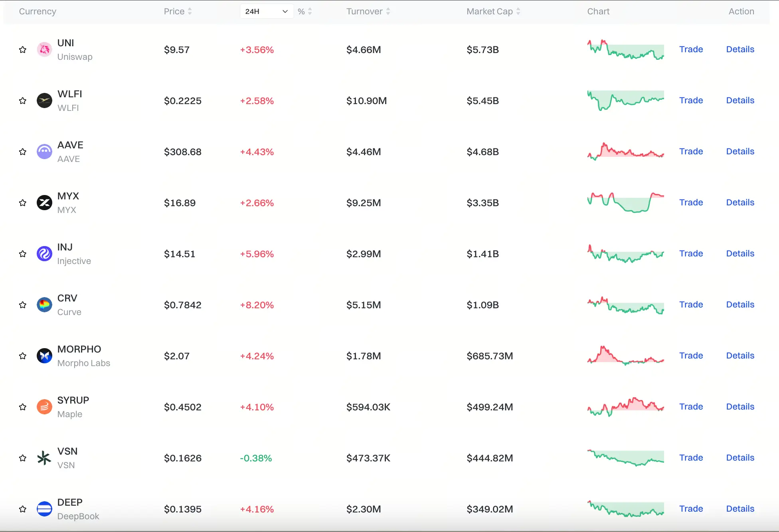Open Trade for SYRUP
779x532 pixels.
[x=691, y=407]
